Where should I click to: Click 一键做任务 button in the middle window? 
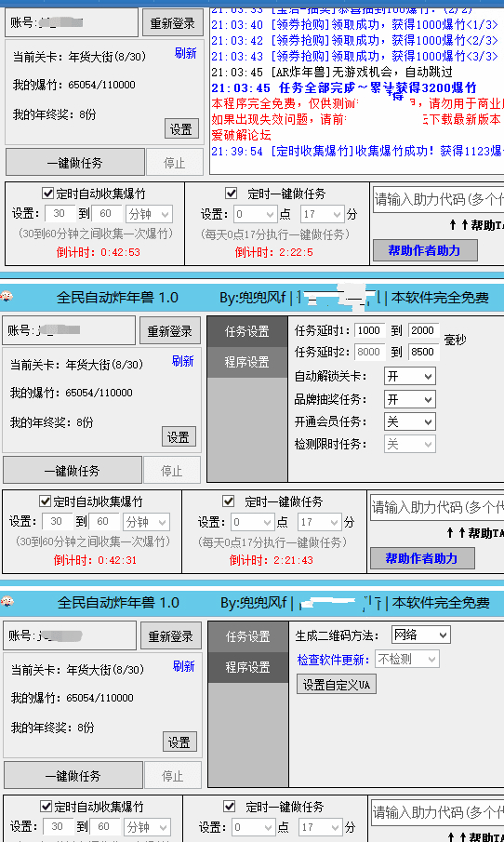(x=73, y=471)
